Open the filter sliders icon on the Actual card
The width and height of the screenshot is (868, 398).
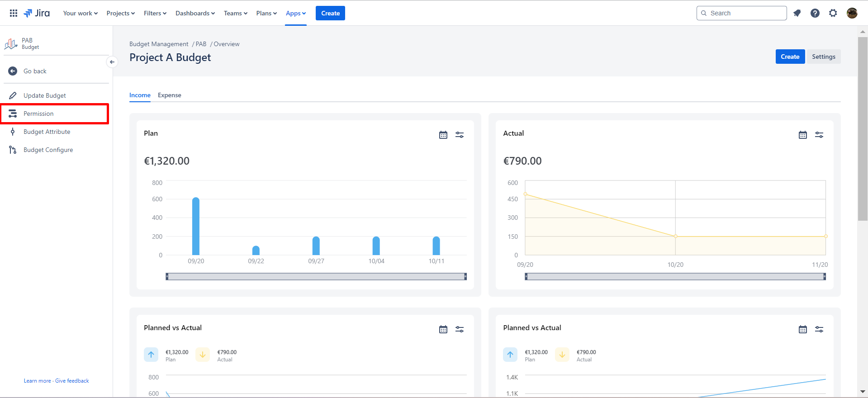819,135
